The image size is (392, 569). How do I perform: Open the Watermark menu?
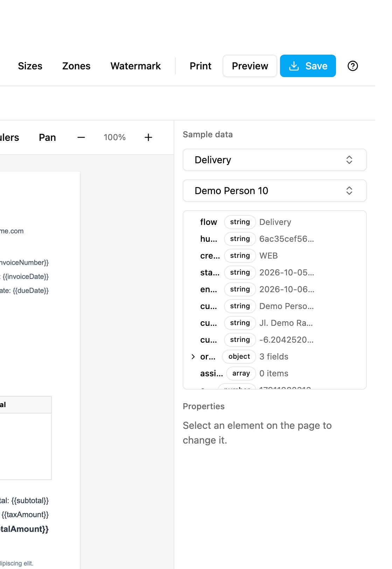coord(136,66)
